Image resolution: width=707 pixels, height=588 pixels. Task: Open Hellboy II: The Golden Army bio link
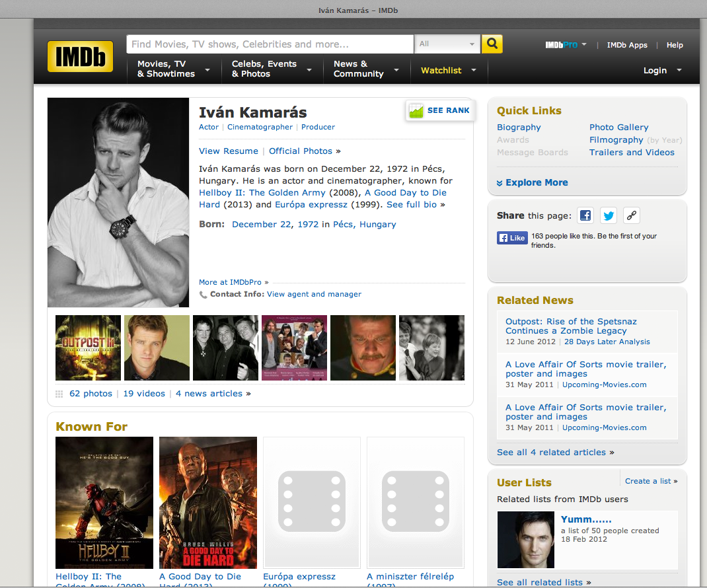(x=262, y=192)
